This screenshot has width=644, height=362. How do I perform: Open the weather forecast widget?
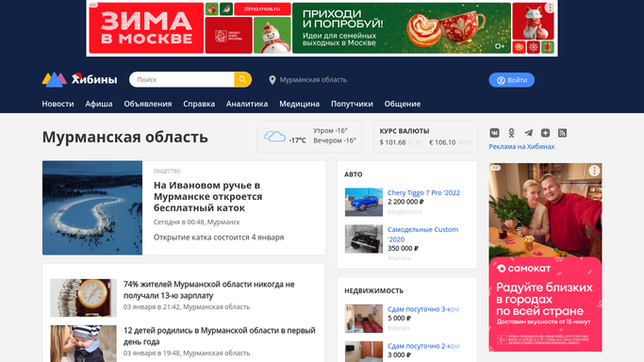(309, 137)
